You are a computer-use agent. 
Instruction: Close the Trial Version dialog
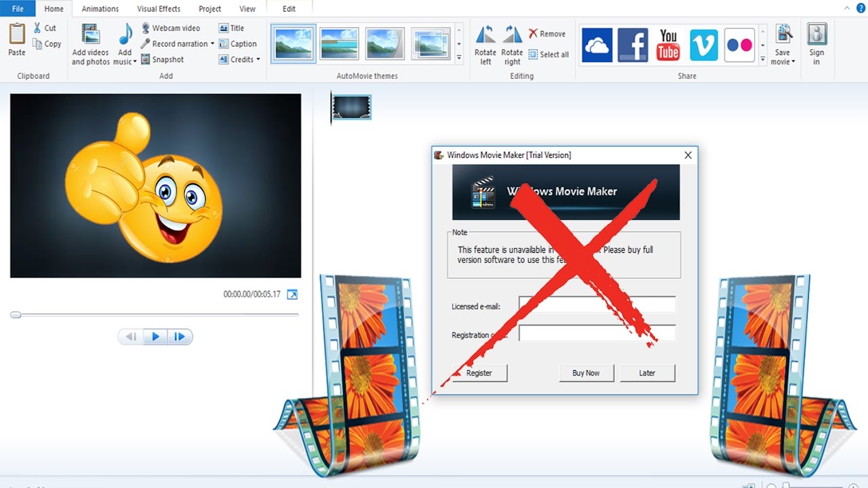tap(688, 155)
